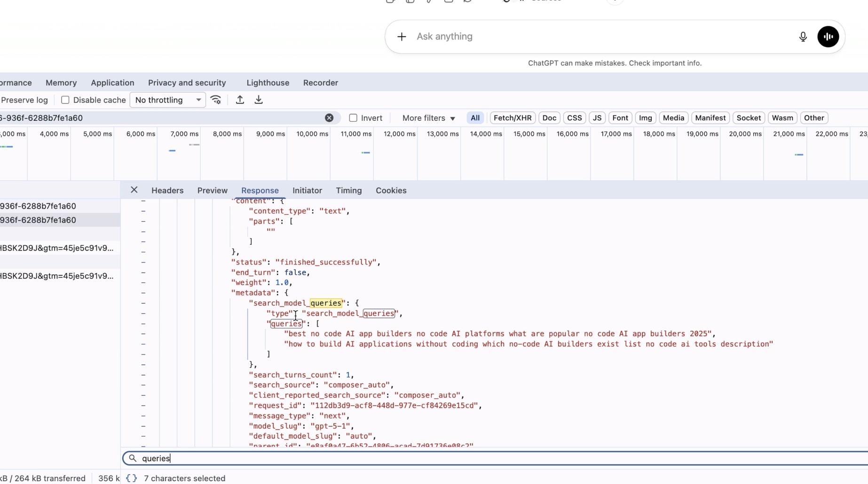This screenshot has width=868, height=484.
Task: Select the Fetch/XHR filter chip
Action: (x=512, y=118)
